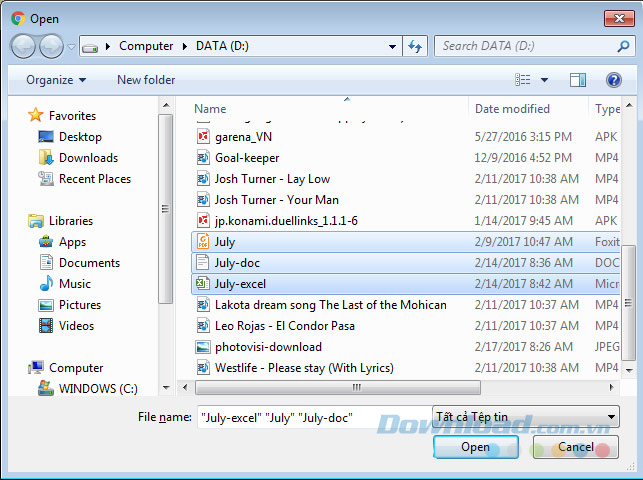The image size is (643, 480).
Task: Click navigation pane scrollbar down arrow
Action: click(x=166, y=388)
